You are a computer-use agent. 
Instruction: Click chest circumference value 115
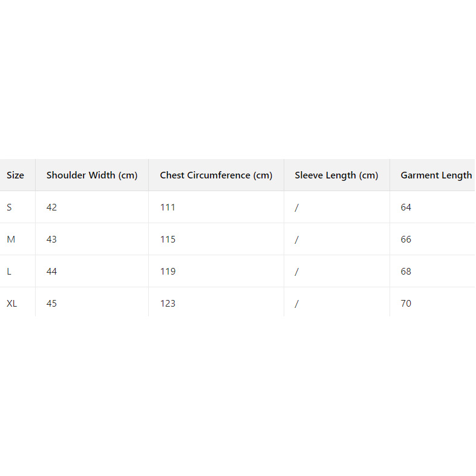(168, 240)
